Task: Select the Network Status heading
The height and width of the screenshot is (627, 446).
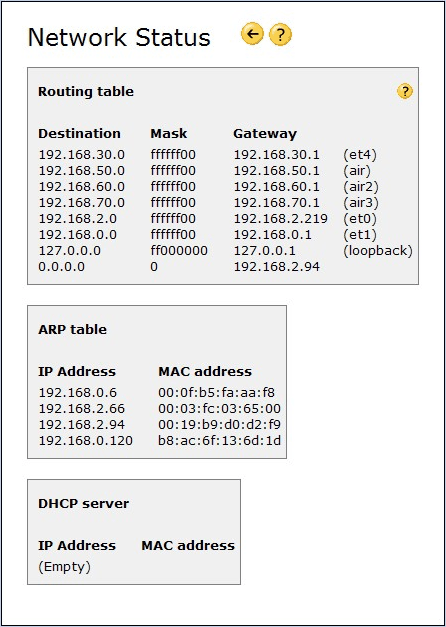Action: point(119,38)
